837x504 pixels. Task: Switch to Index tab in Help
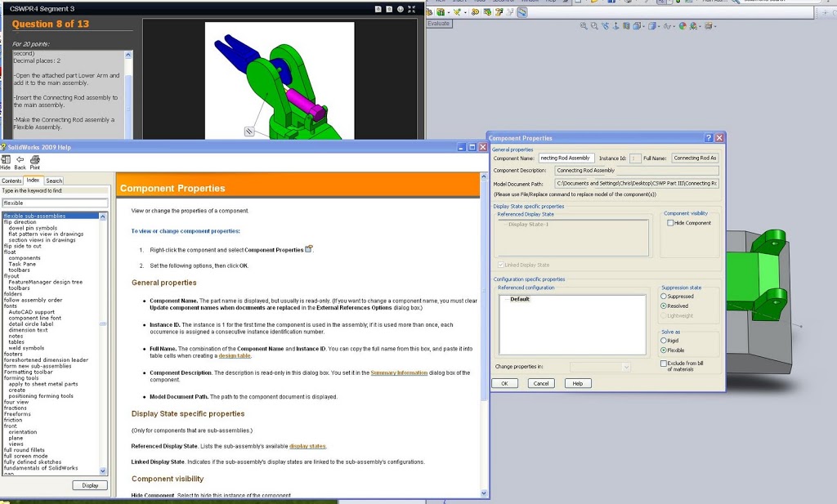click(x=33, y=181)
